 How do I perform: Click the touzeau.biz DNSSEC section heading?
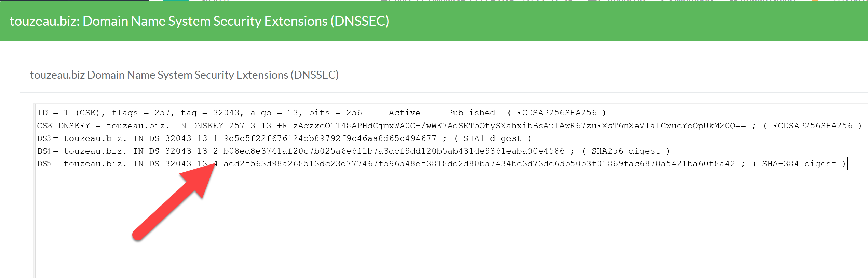[x=184, y=75]
